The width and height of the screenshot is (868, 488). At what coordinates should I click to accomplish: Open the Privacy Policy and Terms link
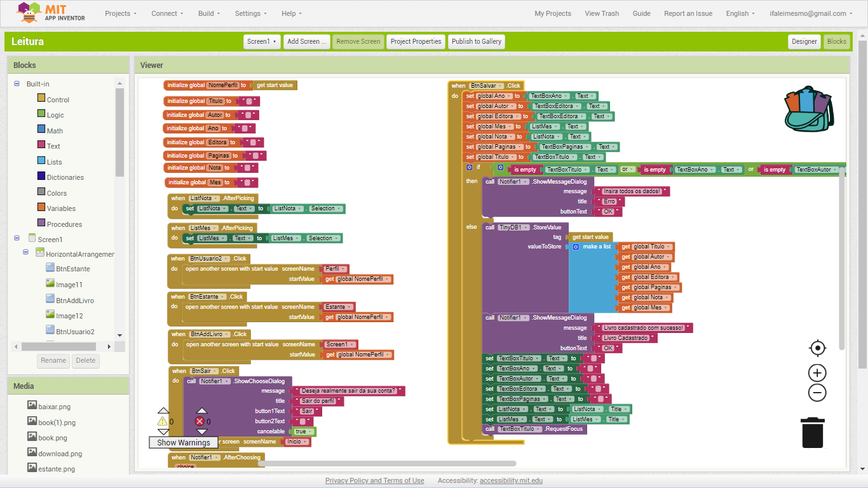pos(374,480)
